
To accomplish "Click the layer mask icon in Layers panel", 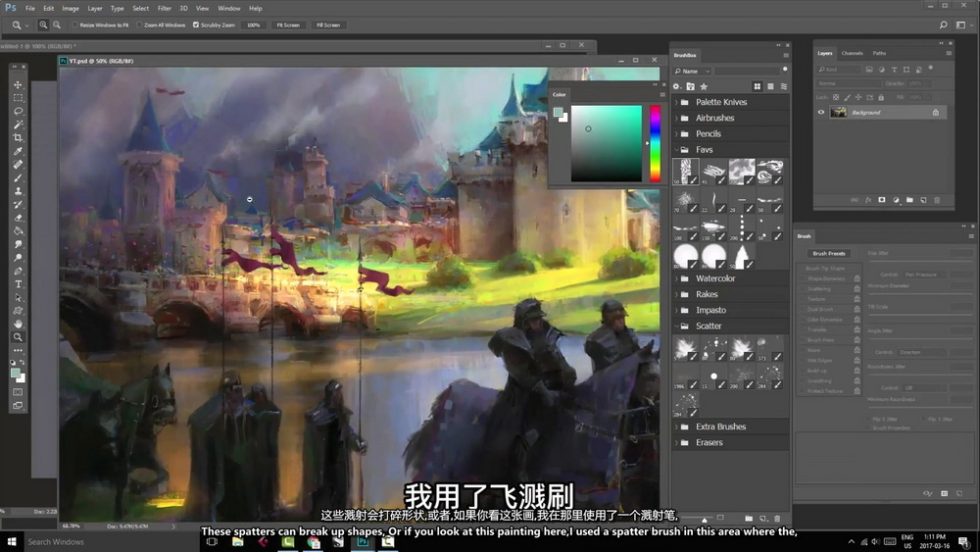I will (x=882, y=200).
